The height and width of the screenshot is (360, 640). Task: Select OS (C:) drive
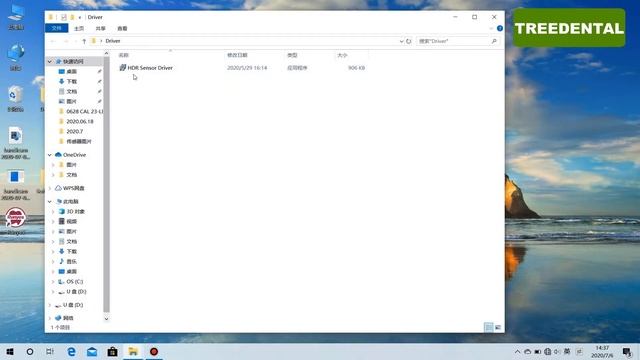pos(75,282)
